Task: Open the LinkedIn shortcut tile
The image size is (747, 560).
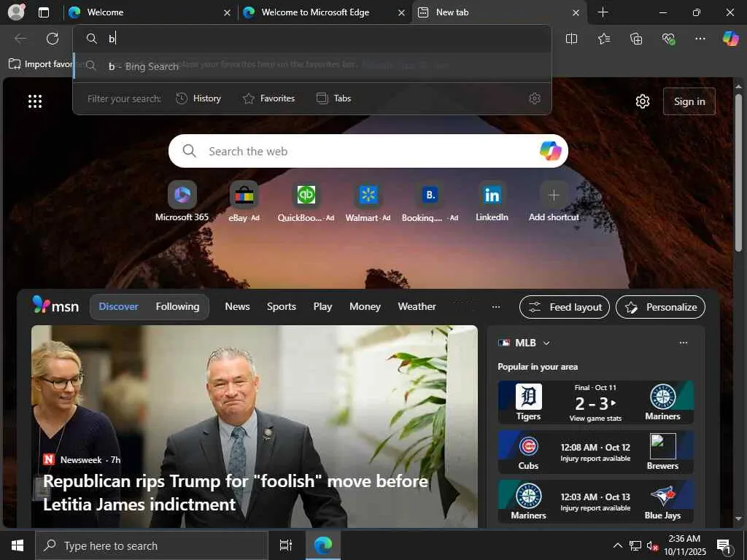Action: (492, 201)
